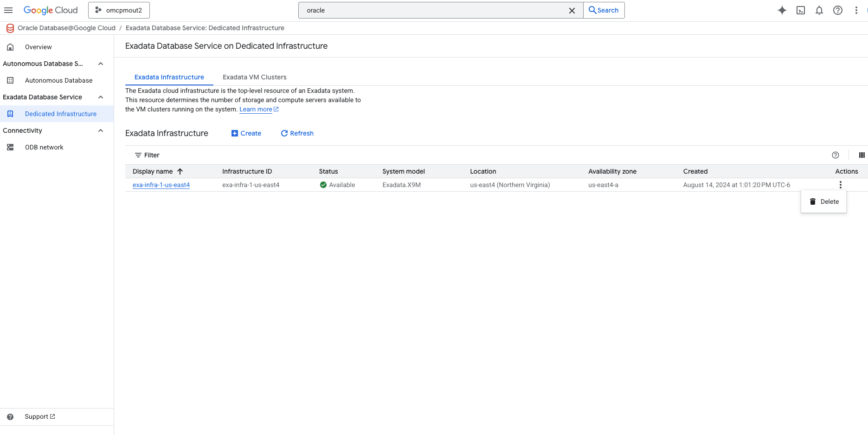The height and width of the screenshot is (435, 868).
Task: Collapse the Connectivity section
Action: (101, 130)
